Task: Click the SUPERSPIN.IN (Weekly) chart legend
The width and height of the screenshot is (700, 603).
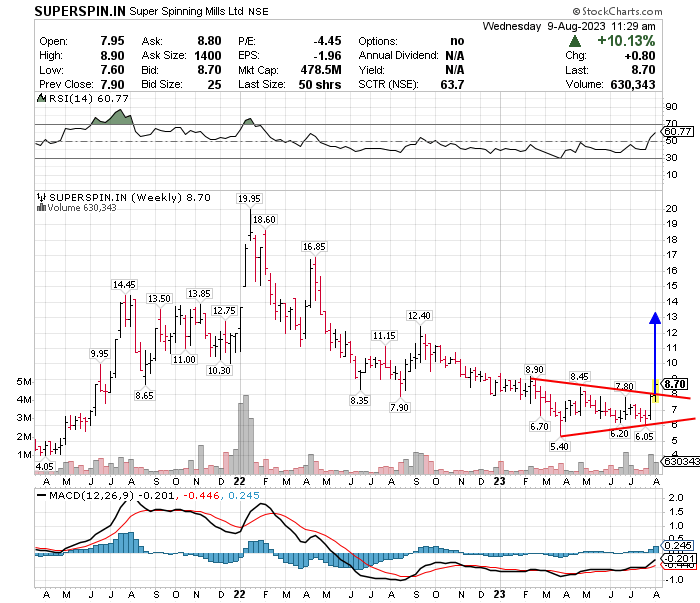Action: (x=129, y=197)
